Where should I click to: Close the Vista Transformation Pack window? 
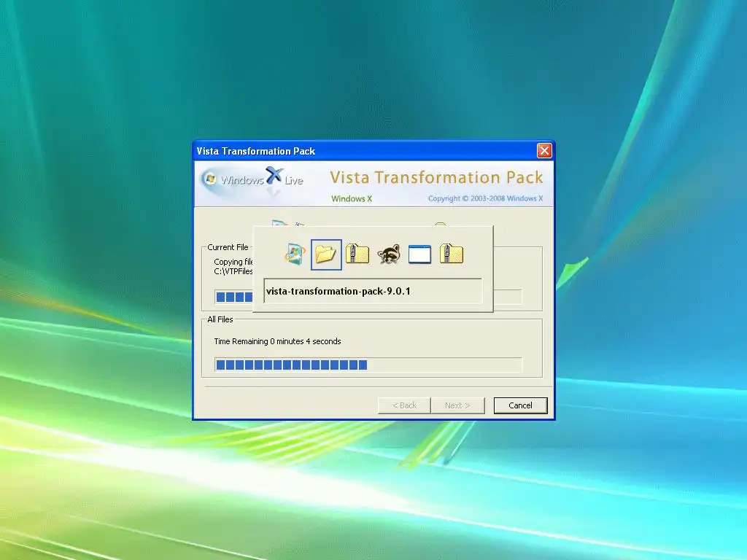click(544, 150)
